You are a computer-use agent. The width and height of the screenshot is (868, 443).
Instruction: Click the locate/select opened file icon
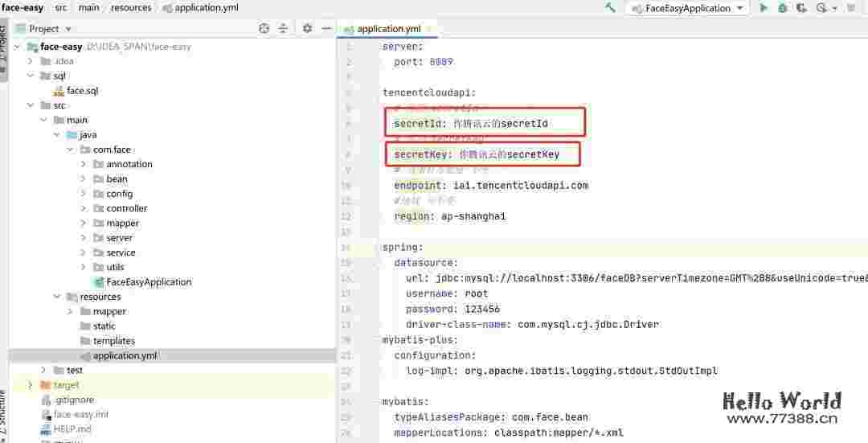(264, 28)
